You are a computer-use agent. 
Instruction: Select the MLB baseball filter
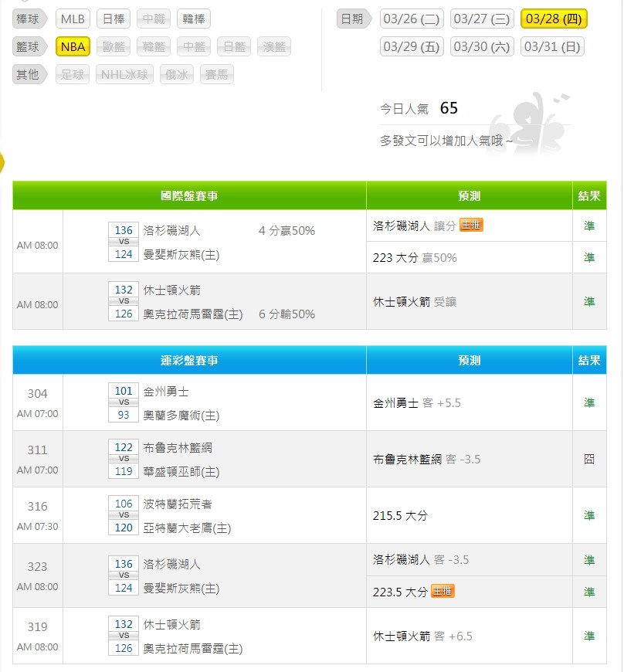coord(73,19)
